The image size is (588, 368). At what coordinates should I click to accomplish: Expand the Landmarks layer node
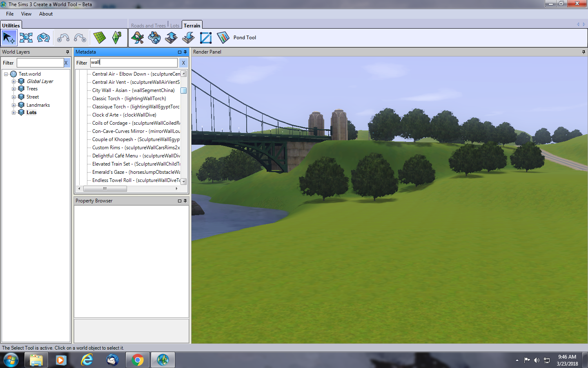point(13,105)
